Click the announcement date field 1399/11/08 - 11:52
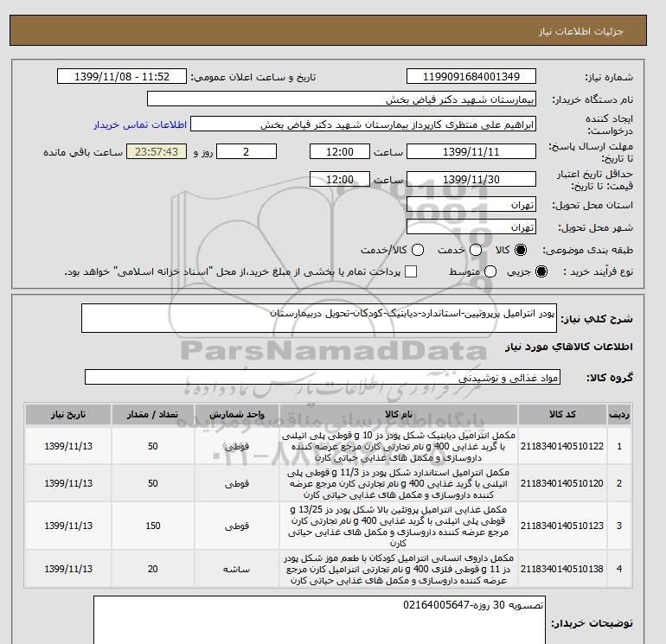666x644 pixels. (122, 77)
